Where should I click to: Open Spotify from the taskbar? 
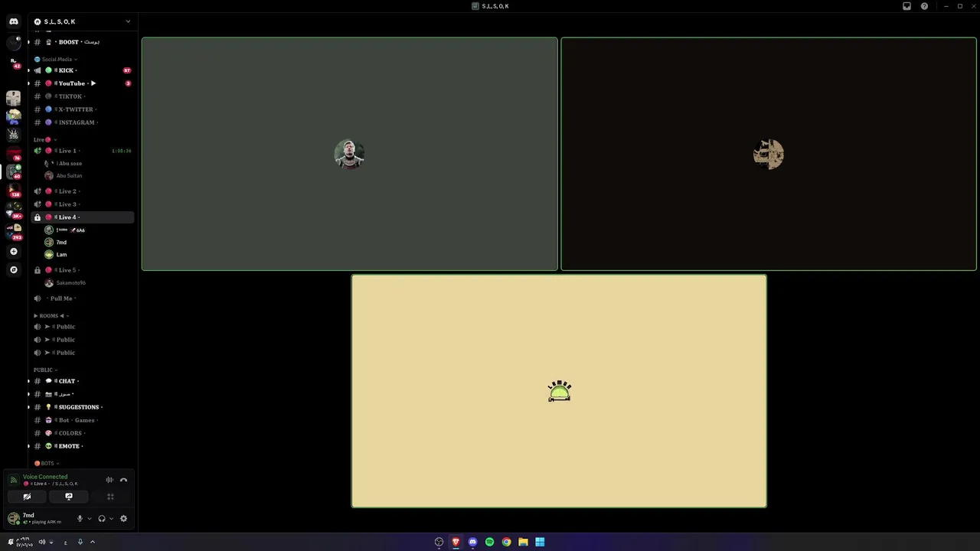point(489,542)
